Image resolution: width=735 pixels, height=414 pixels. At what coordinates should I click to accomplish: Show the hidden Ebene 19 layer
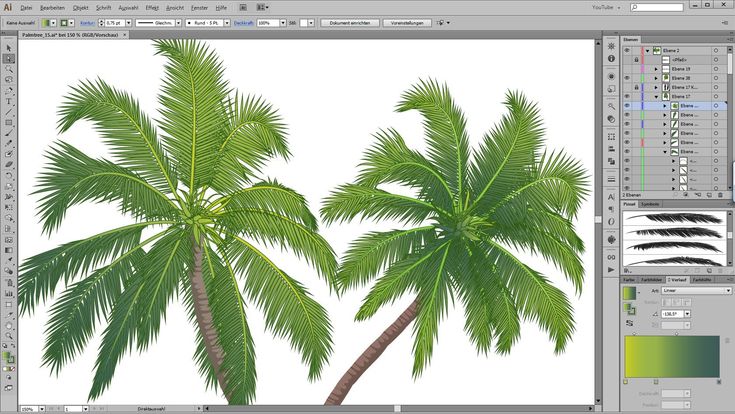tap(627, 69)
